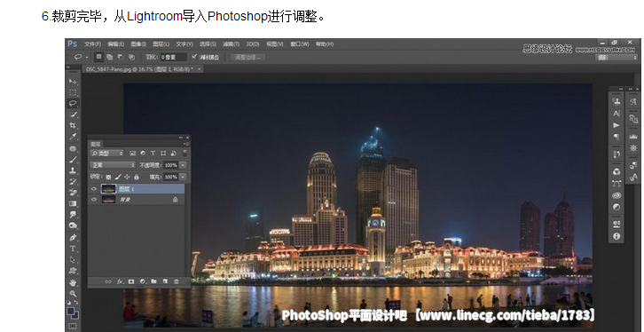
Task: Select the Eraser tool
Action: point(73,193)
